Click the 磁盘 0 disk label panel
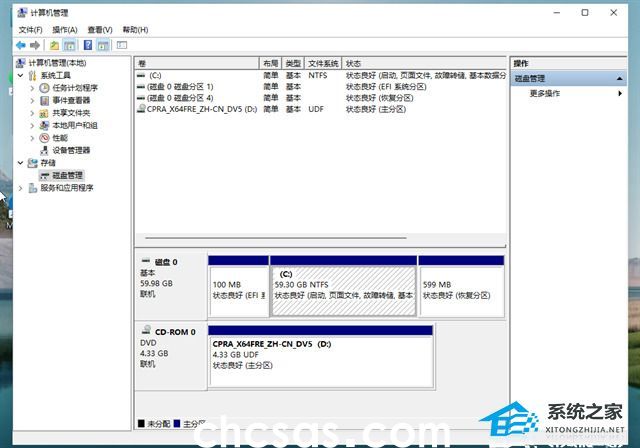Image resolution: width=640 pixels, height=448 pixels. pos(171,286)
